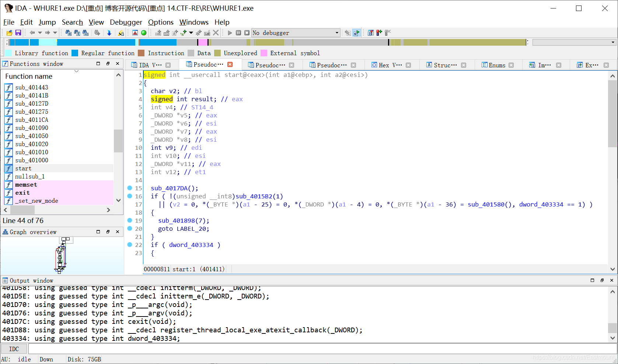Open the Options menu
This screenshot has height=364, width=618.
click(x=161, y=22)
